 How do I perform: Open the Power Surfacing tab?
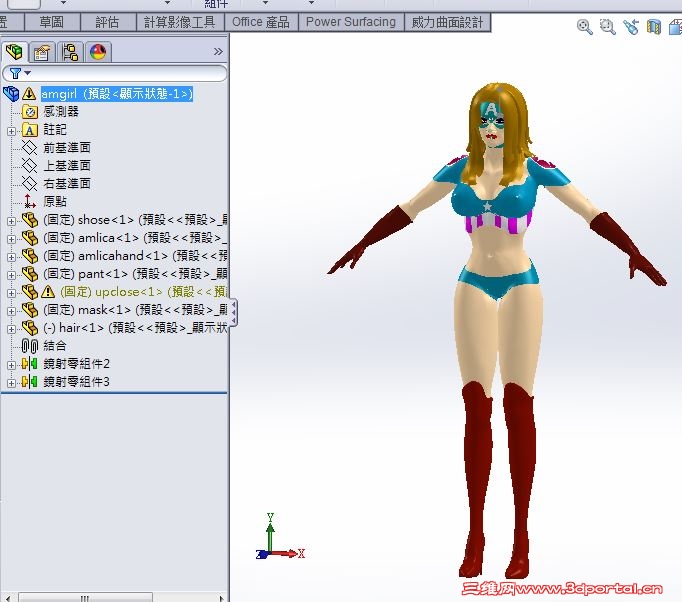coord(351,22)
